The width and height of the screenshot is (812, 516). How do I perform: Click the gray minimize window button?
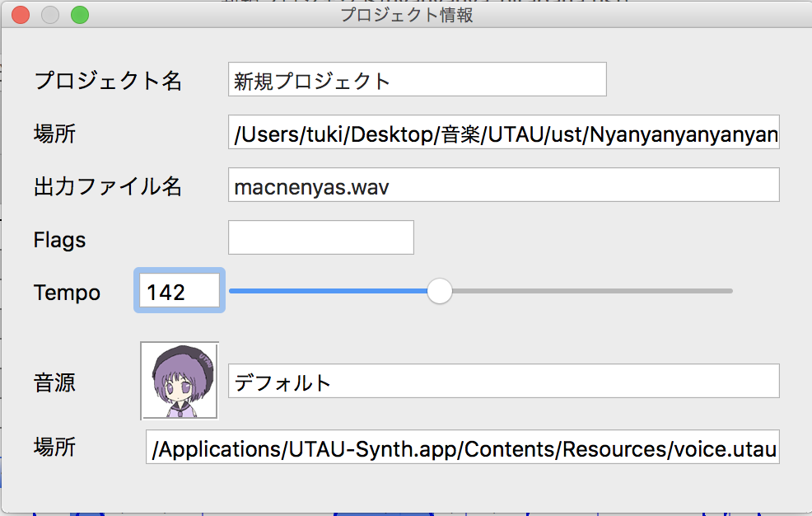click(x=50, y=15)
